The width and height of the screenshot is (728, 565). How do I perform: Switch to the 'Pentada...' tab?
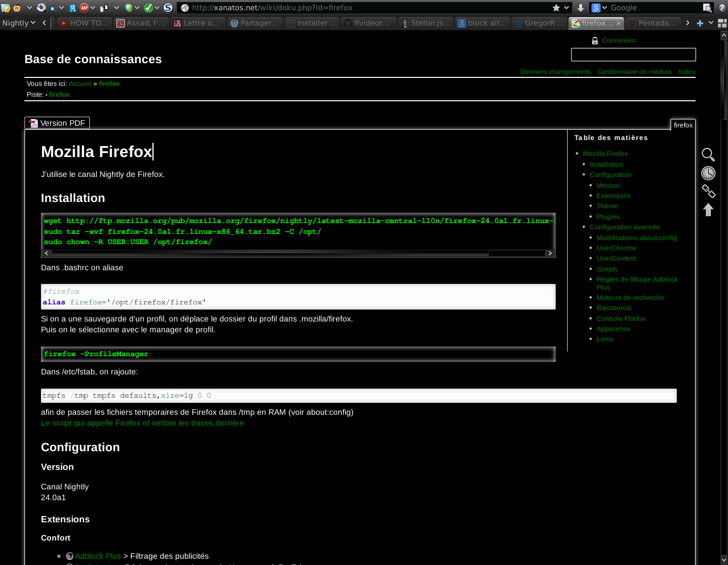pyautogui.click(x=653, y=23)
